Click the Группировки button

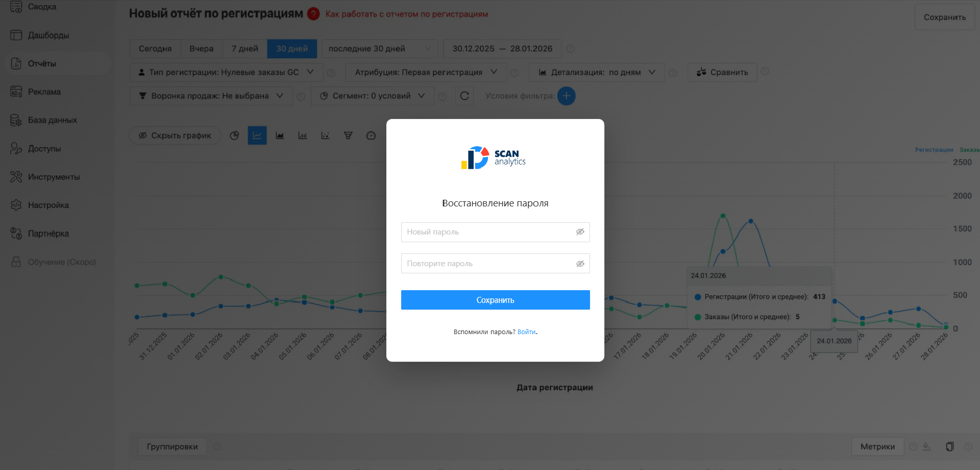172,447
